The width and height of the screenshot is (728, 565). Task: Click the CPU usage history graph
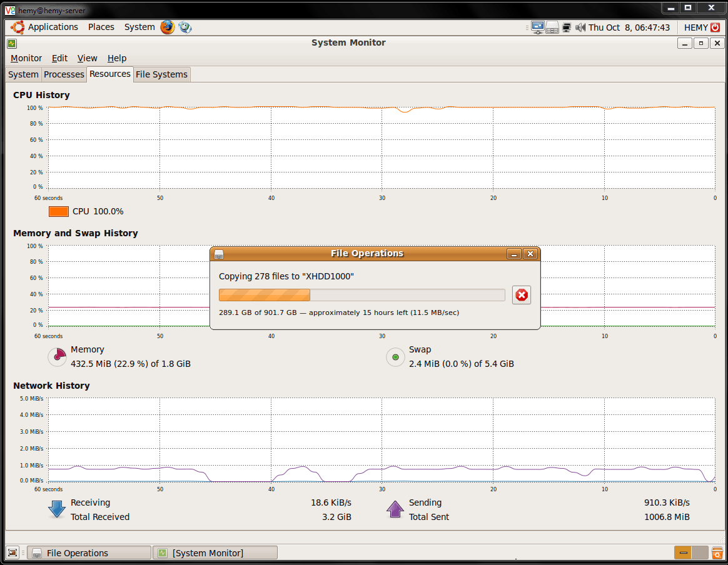point(382,148)
